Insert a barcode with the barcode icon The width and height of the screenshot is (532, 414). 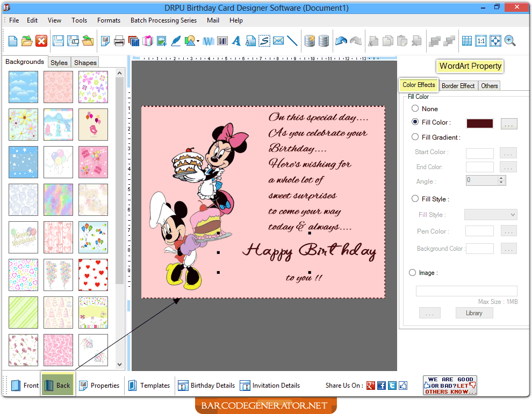tap(222, 41)
